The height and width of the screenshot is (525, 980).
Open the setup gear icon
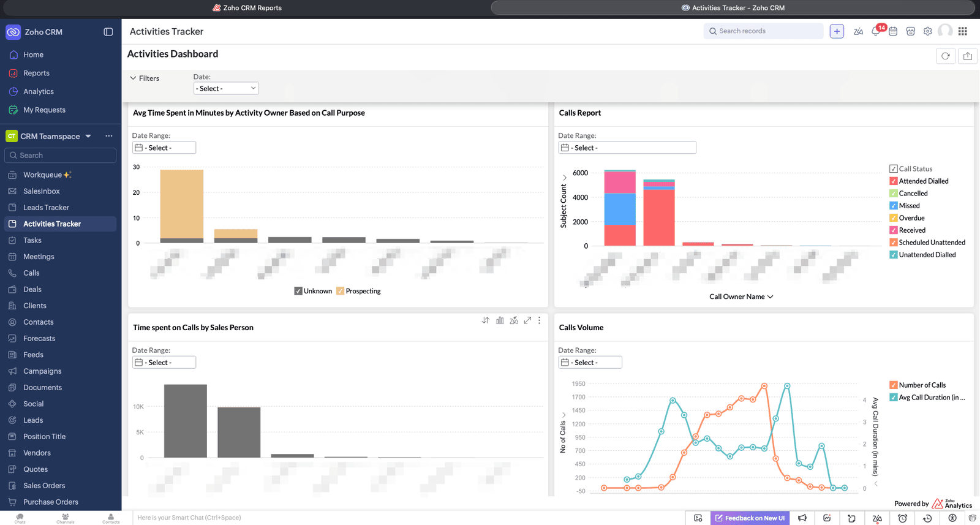(x=927, y=31)
